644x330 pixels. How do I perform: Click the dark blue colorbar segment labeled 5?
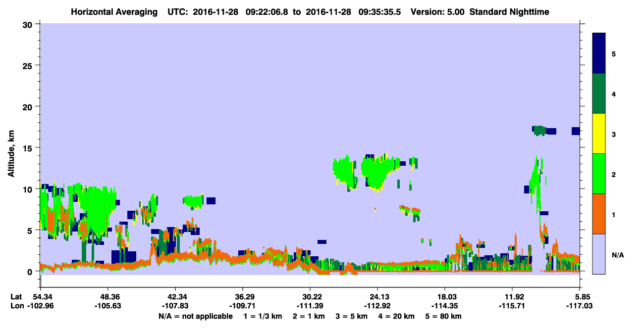point(599,53)
